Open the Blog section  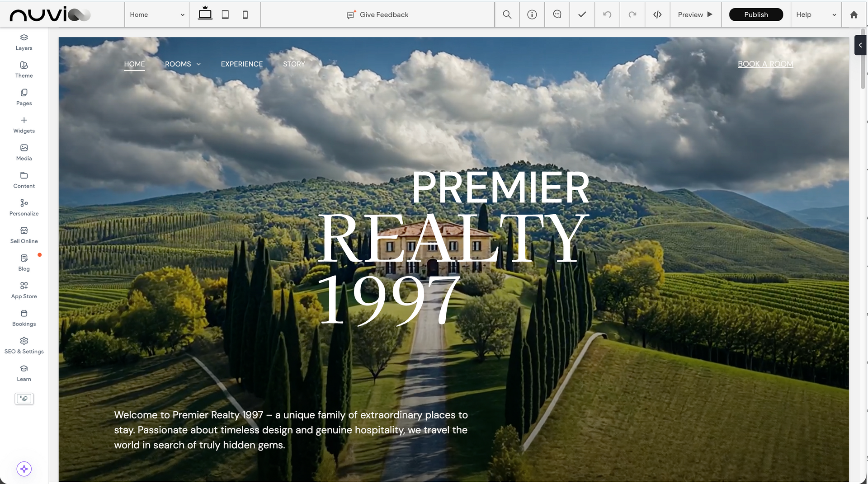[24, 263]
